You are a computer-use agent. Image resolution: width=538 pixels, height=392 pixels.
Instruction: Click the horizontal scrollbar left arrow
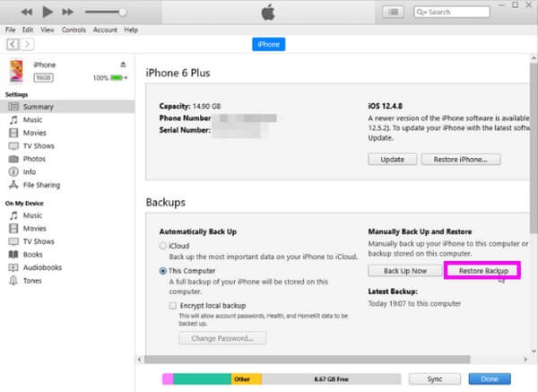coord(139,360)
